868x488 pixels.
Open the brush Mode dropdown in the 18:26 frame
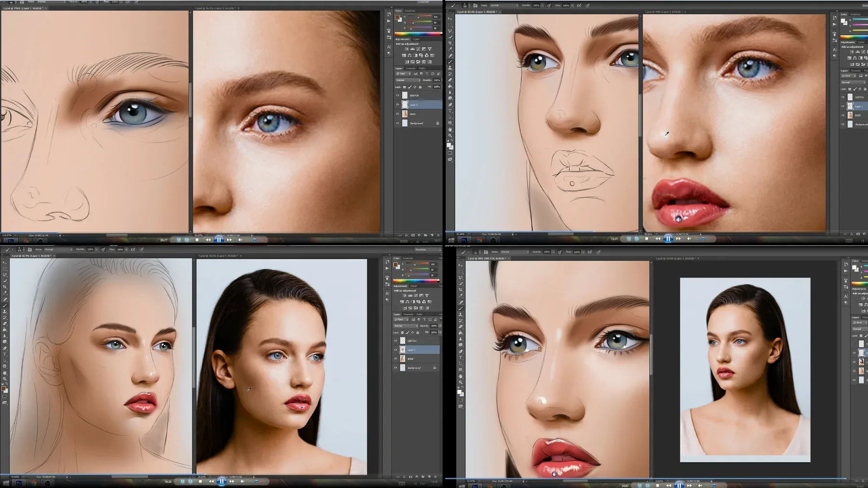tap(58, 249)
